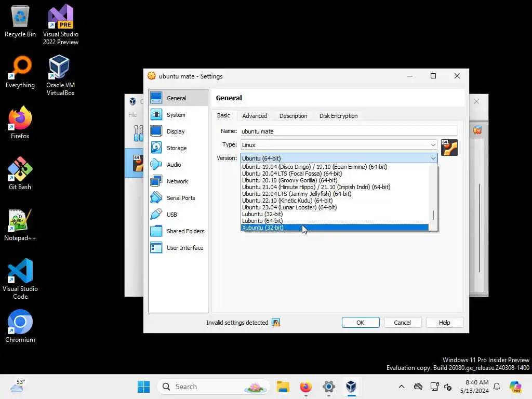Viewport: 532px width, 399px height.
Task: Show hidden system tray icons
Action: (x=402, y=387)
